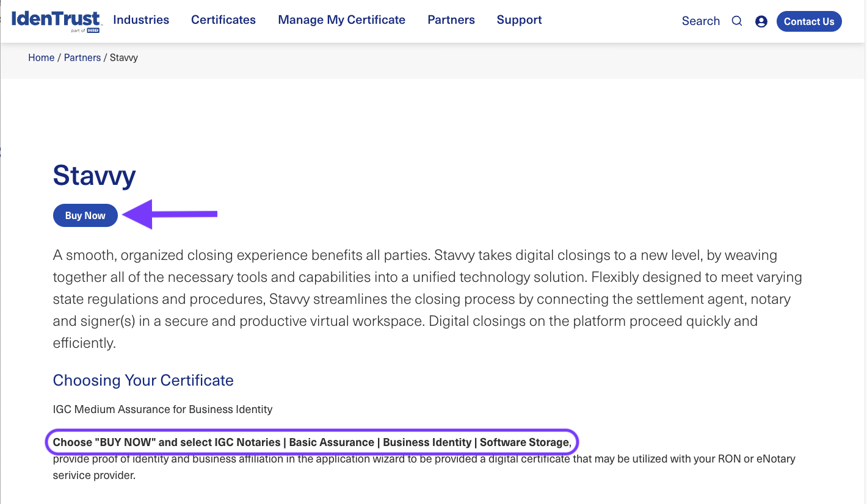Select the highlighted IGC Notaries instruction text

tap(311, 442)
